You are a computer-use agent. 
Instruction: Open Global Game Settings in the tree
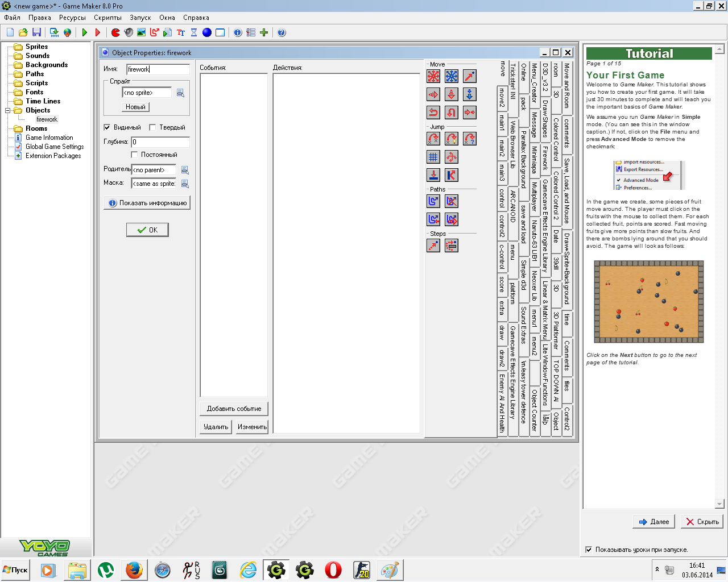[55, 147]
